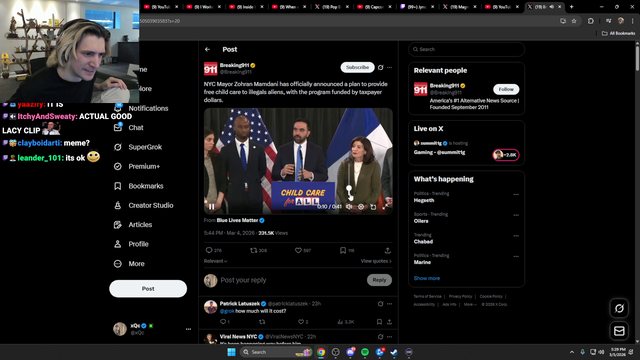Go back using the Post arrow
The width and height of the screenshot is (640, 360).
(x=207, y=49)
